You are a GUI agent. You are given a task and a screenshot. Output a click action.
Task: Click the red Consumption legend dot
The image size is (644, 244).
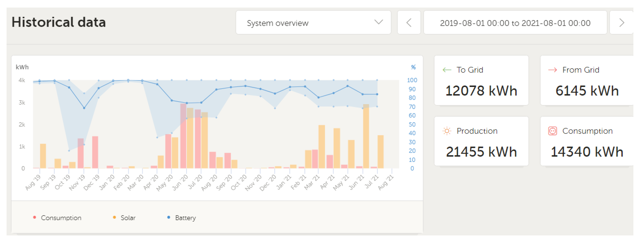(x=35, y=217)
